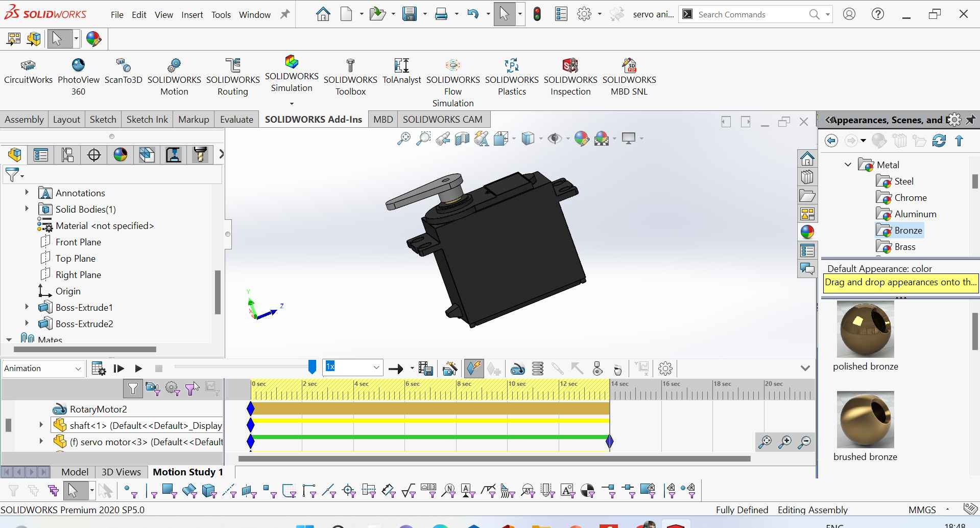
Task: Switch to the Model tab
Action: 75,472
